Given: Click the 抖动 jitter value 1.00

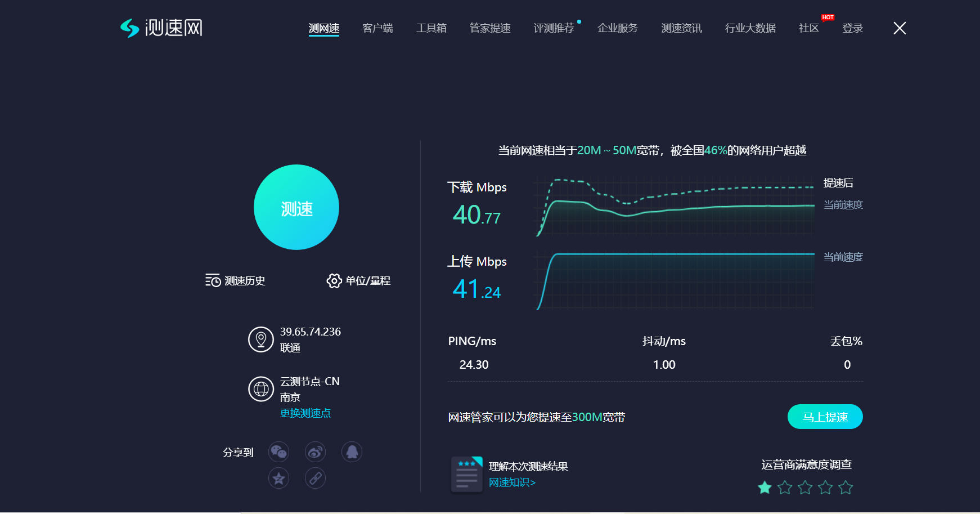Looking at the screenshot, I should [x=664, y=365].
